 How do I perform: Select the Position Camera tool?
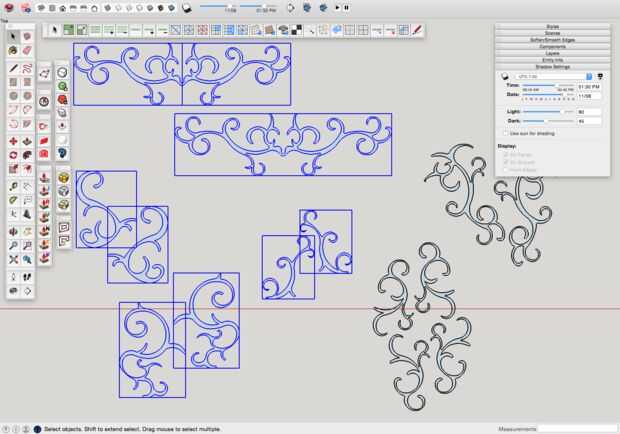13,277
